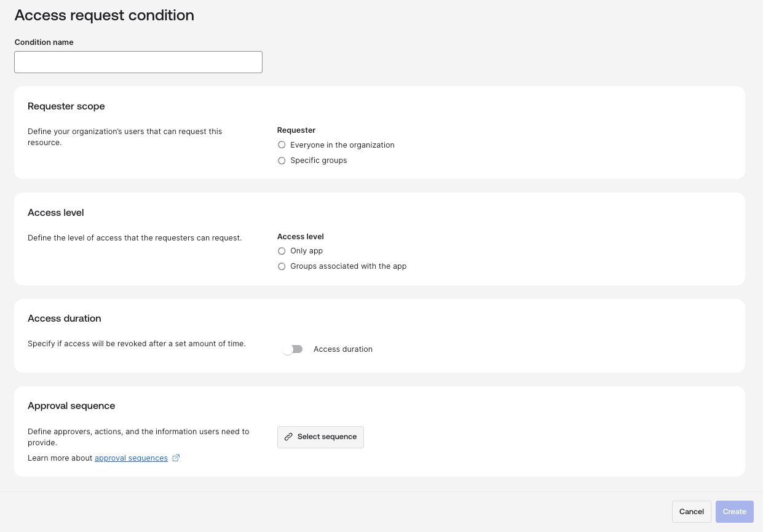The image size is (763, 532).
Task: Click the Groups associated with the app label text
Action: tap(348, 266)
